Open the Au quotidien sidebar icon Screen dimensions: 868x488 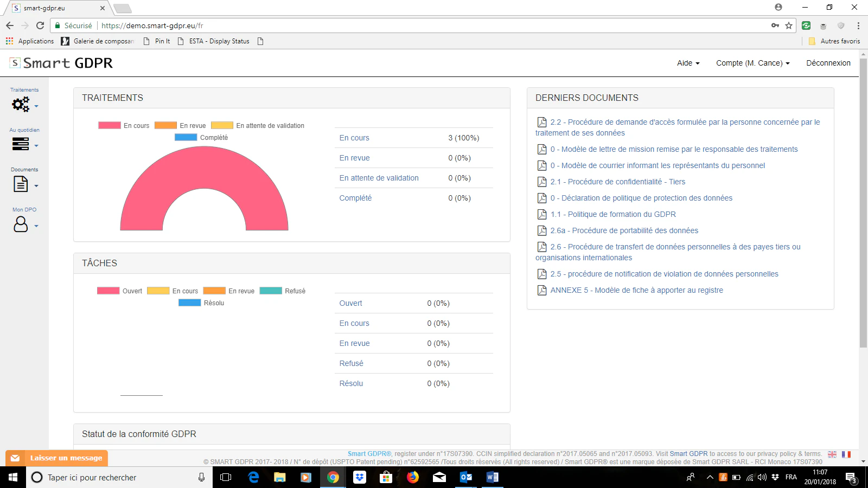pyautogui.click(x=21, y=144)
